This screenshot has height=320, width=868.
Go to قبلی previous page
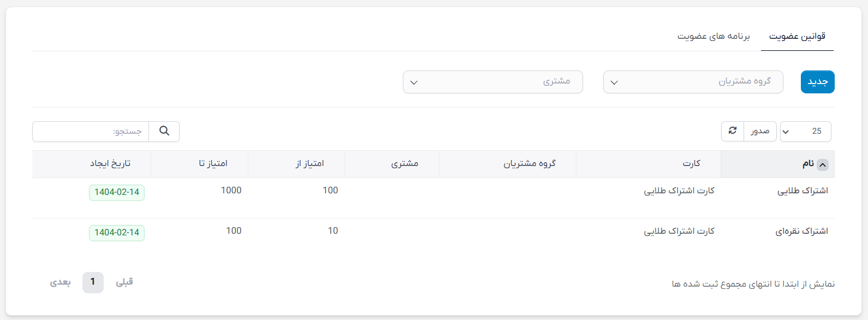click(124, 282)
